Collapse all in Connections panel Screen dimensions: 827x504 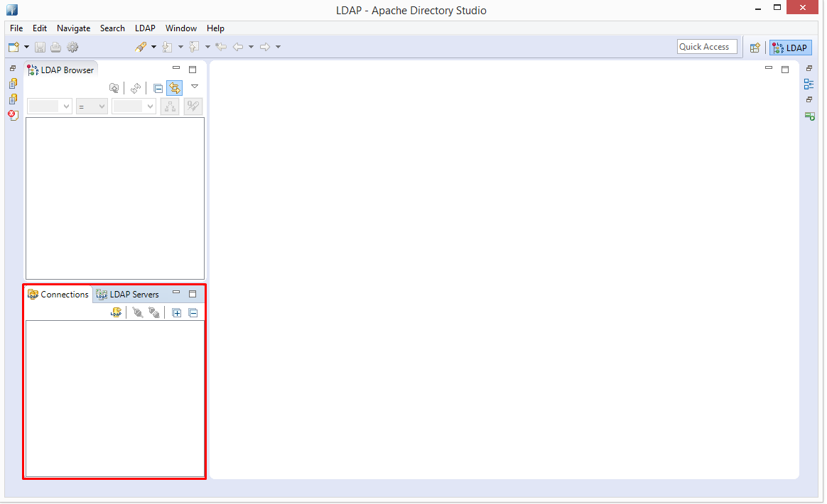[x=193, y=312]
